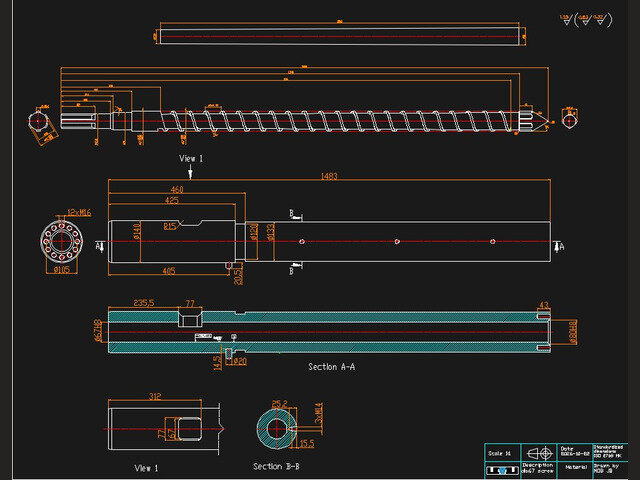Click the Date field in the title block
Screen dimensions: 640x480
(575, 451)
